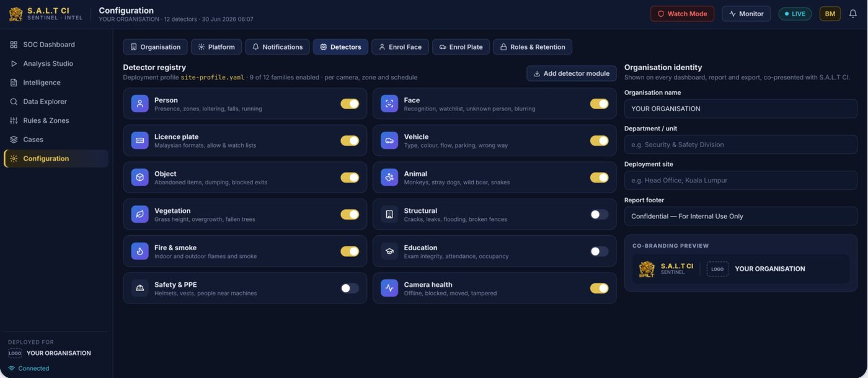Viewport: 868px width, 378px height.
Task: Click the Structural detector building icon
Action: coord(389,214)
